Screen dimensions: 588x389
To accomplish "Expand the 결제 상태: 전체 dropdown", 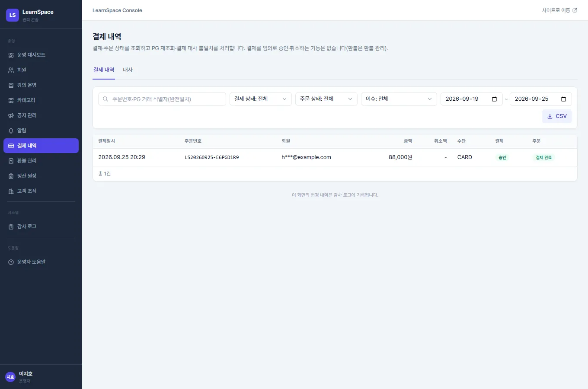I will click(261, 99).
